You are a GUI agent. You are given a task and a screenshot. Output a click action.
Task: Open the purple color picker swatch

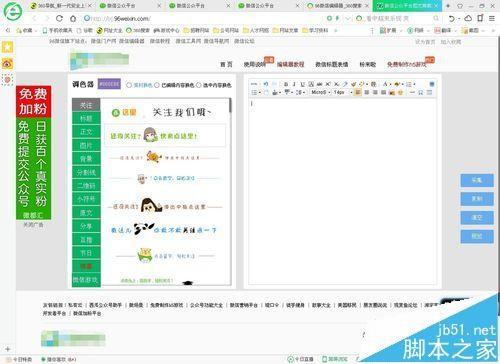point(109,84)
